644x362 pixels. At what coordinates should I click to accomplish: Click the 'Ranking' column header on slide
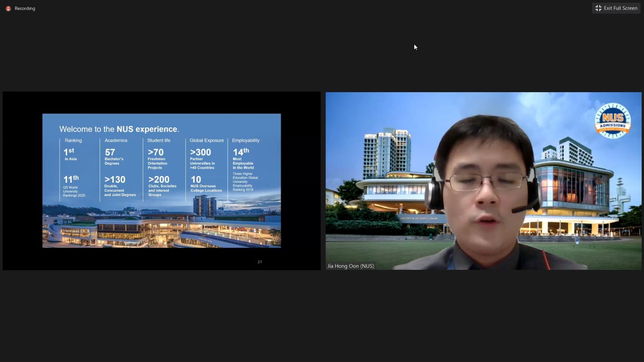click(x=73, y=140)
